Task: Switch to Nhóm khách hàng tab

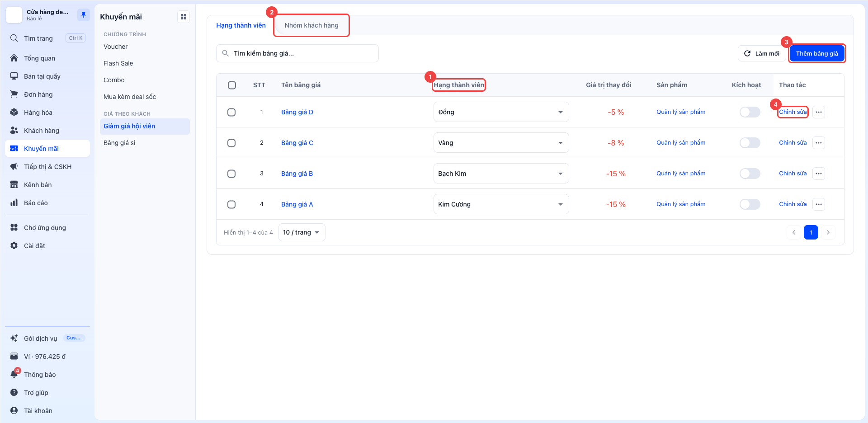Action: 311,25
